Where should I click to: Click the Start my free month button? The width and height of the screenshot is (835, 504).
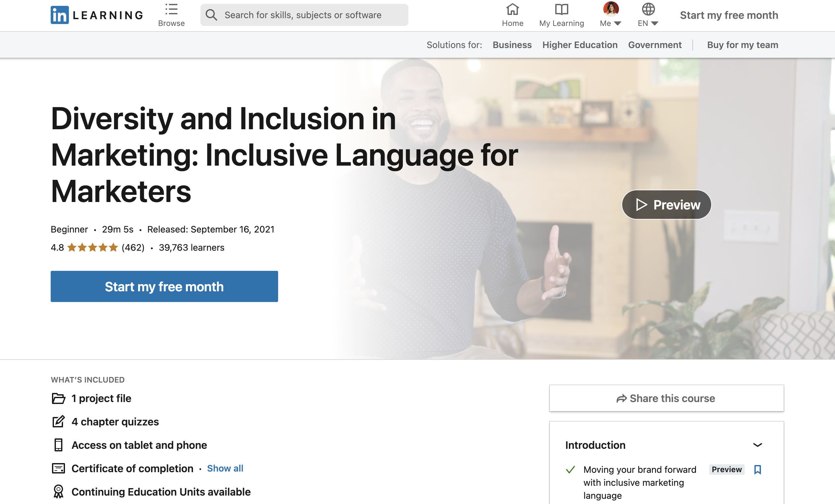coord(164,286)
